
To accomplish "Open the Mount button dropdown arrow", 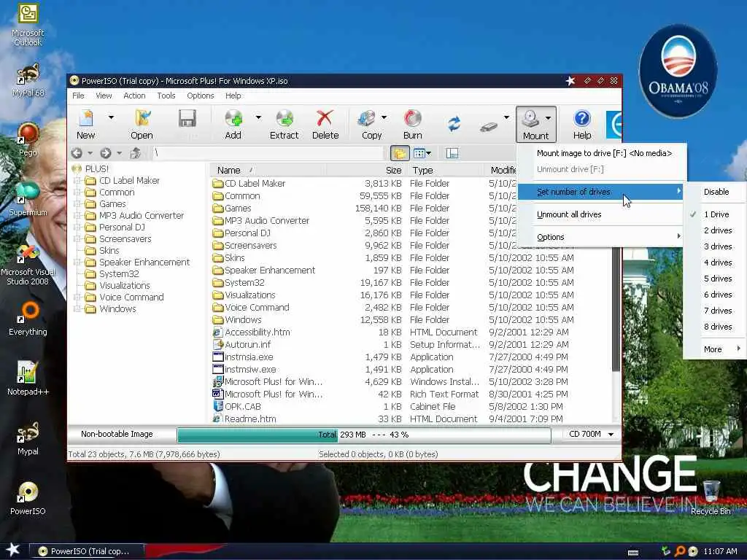I will point(549,117).
